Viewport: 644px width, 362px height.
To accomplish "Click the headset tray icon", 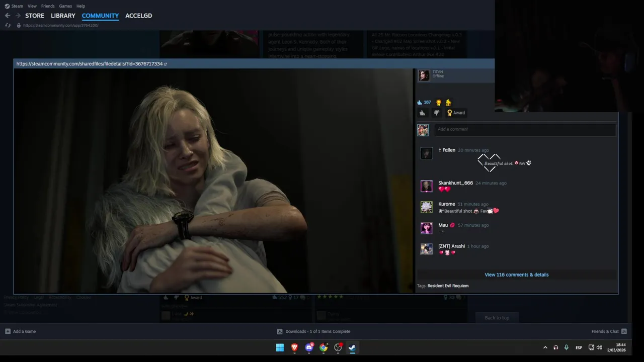I will (x=556, y=347).
